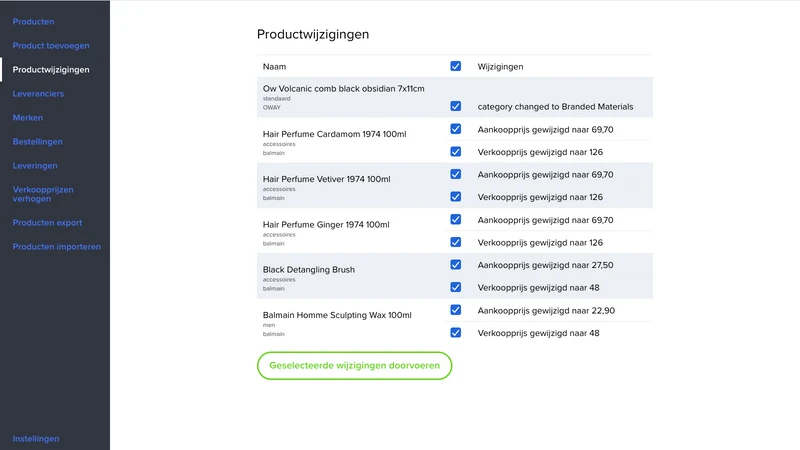Viewport: 800px width, 450px height.
Task: Toggle Verkoopprijs 126 checkbox for Hair Perfume Vetiver
Action: click(x=456, y=196)
